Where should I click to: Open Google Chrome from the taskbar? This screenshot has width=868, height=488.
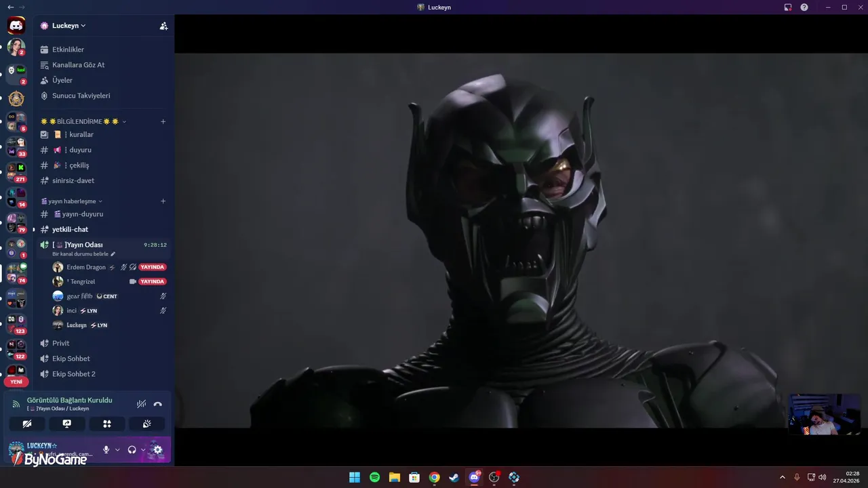point(435,477)
